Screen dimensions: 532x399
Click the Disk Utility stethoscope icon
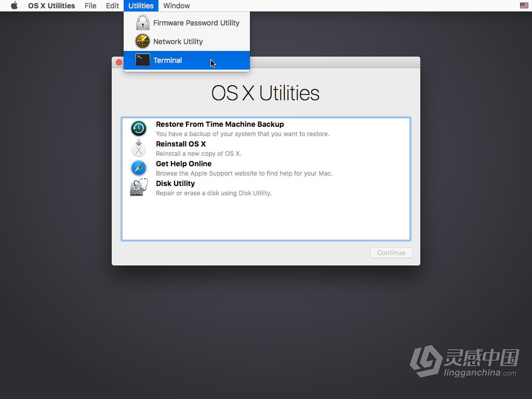click(x=139, y=188)
